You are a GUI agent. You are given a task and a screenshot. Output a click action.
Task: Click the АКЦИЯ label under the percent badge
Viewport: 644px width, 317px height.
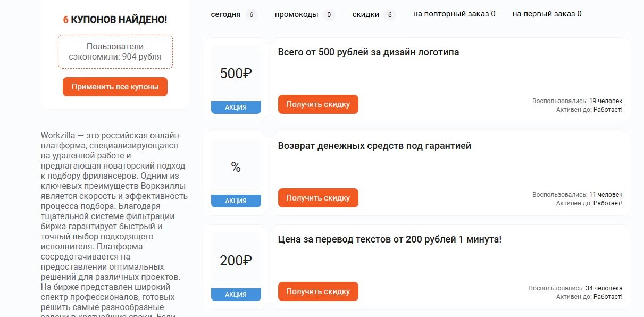pyautogui.click(x=236, y=201)
